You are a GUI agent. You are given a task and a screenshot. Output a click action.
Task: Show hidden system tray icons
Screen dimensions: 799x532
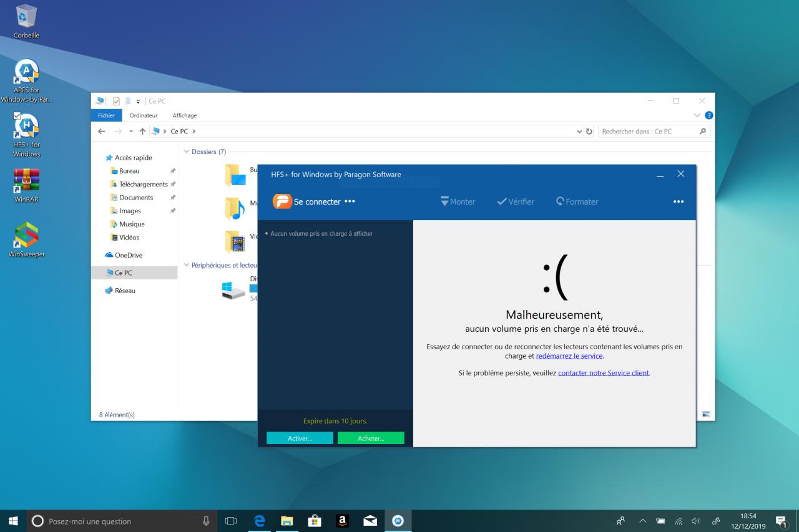pos(642,521)
